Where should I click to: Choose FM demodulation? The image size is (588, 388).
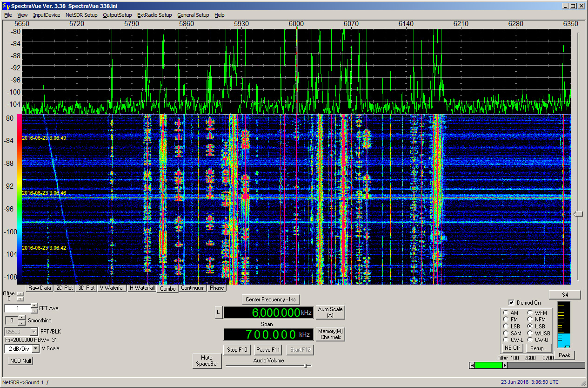pos(506,320)
